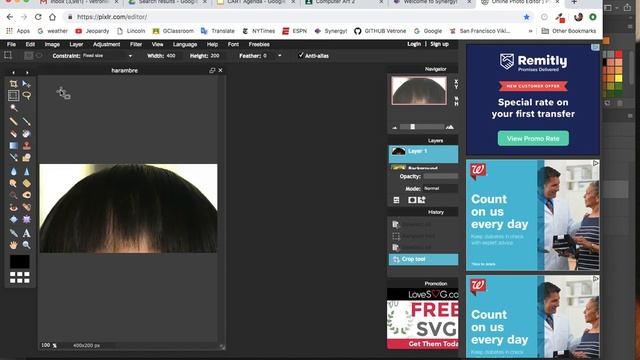Click the Navigator zoom-out small mountain icon
640x360 pixels.
point(395,128)
